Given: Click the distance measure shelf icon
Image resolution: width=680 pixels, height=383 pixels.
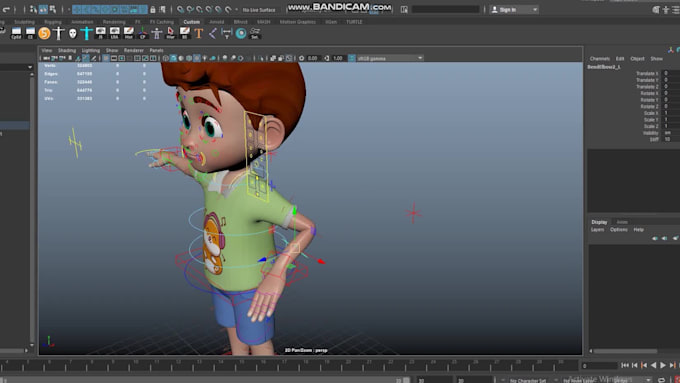Looking at the screenshot, I should [226, 33].
